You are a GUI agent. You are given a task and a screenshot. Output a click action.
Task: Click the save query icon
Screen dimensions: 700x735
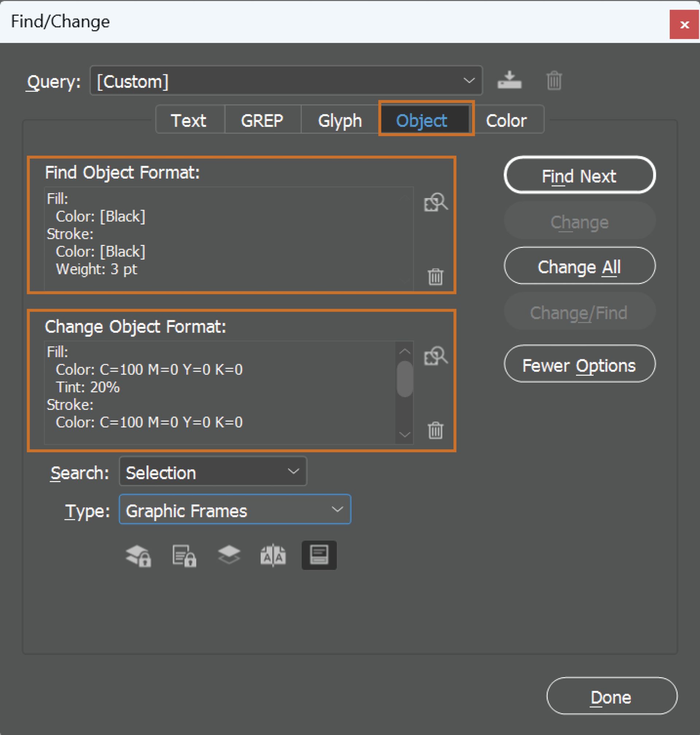click(509, 80)
